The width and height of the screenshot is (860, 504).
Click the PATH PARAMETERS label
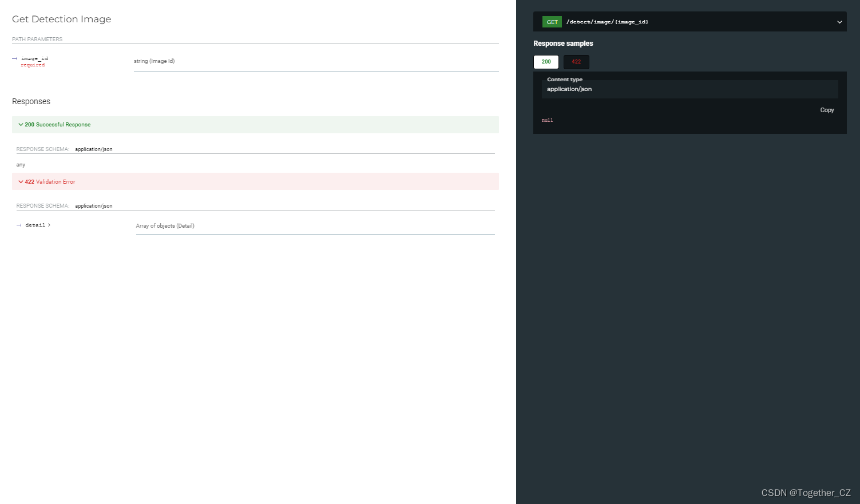coord(37,39)
